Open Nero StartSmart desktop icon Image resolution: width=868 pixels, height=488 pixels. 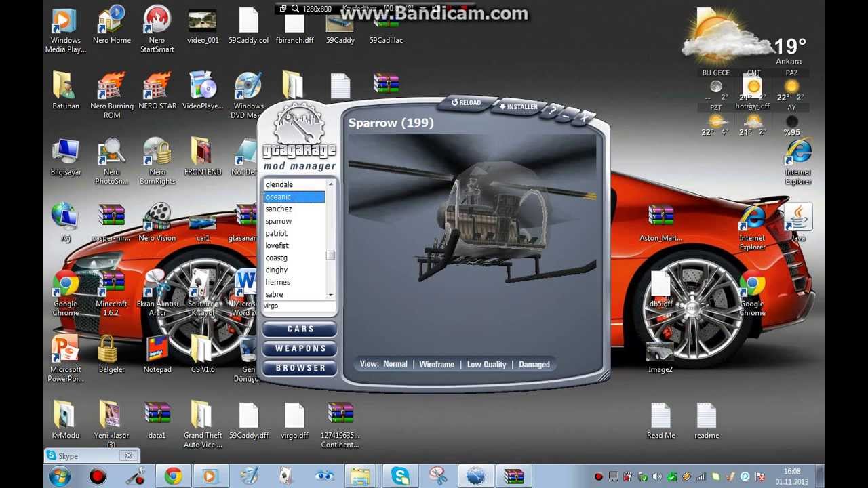click(x=157, y=30)
